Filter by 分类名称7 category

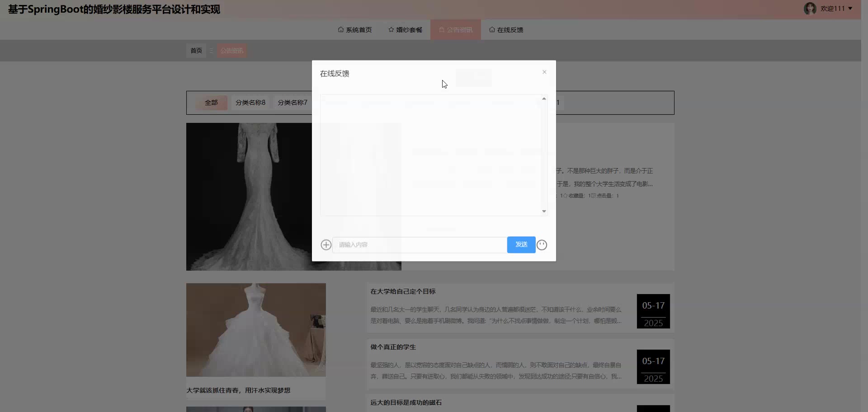coord(292,103)
